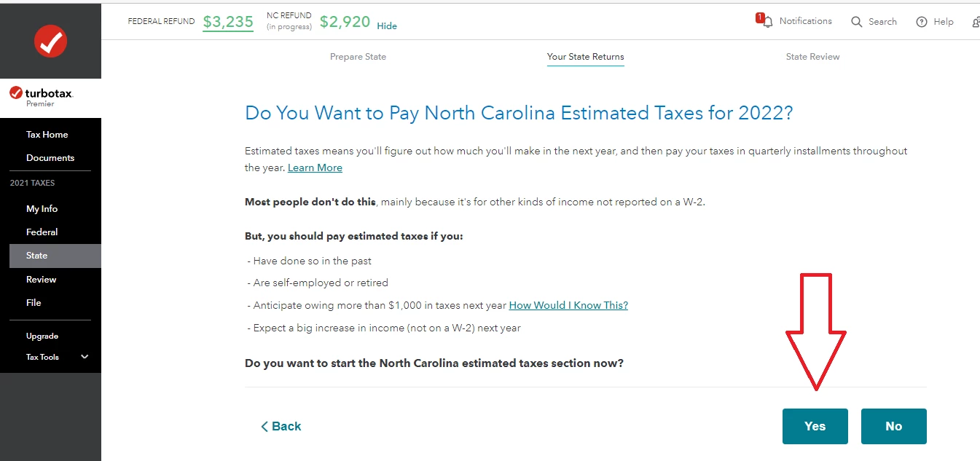Viewport: 980px width, 461px height.
Task: Open the Help question mark icon
Action: click(x=922, y=22)
